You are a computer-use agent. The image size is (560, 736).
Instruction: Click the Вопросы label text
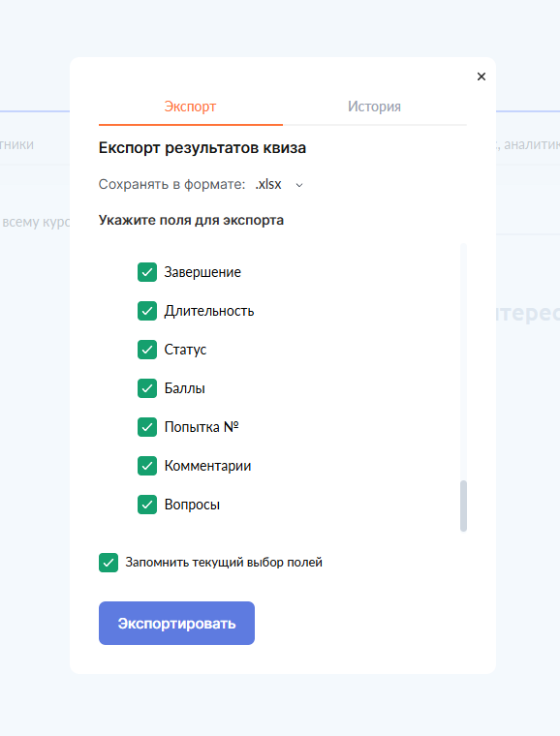pos(192,505)
